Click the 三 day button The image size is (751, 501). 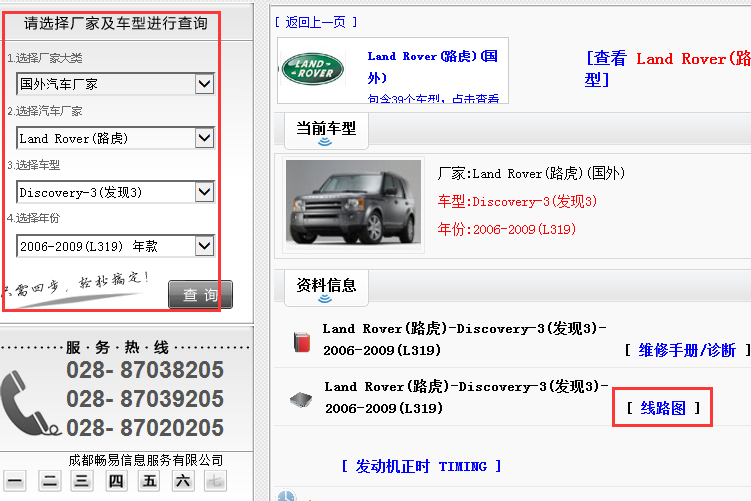[x=81, y=481]
